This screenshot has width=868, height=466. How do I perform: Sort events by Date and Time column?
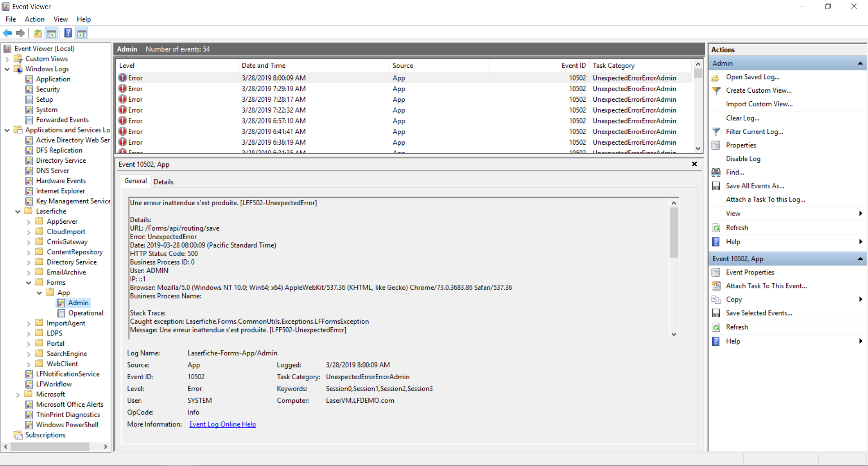pyautogui.click(x=313, y=66)
